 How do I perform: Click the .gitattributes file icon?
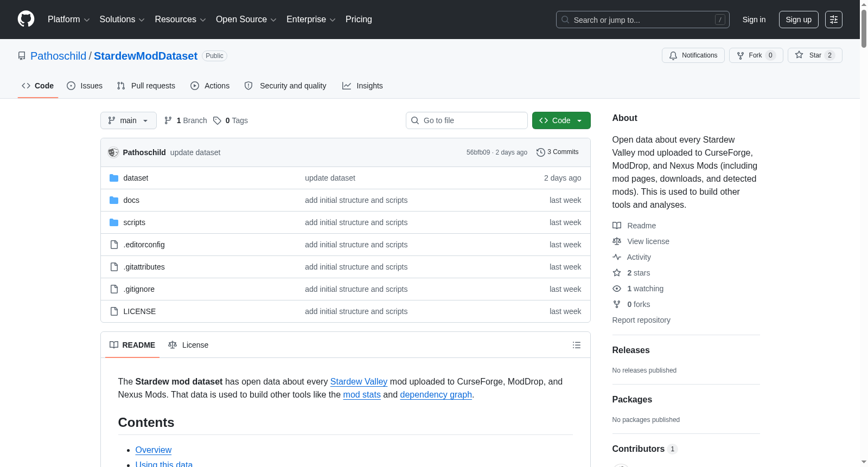coord(114,267)
